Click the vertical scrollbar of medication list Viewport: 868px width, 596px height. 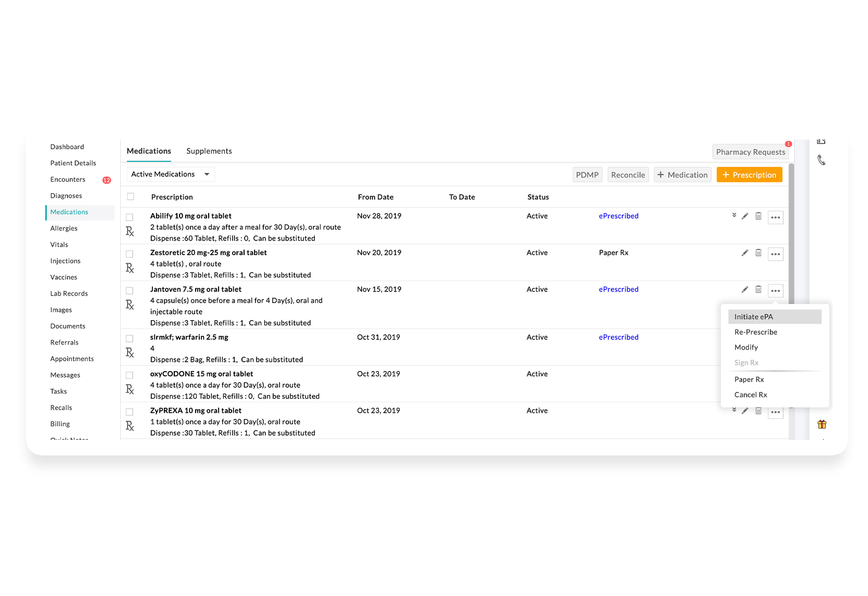click(x=791, y=234)
